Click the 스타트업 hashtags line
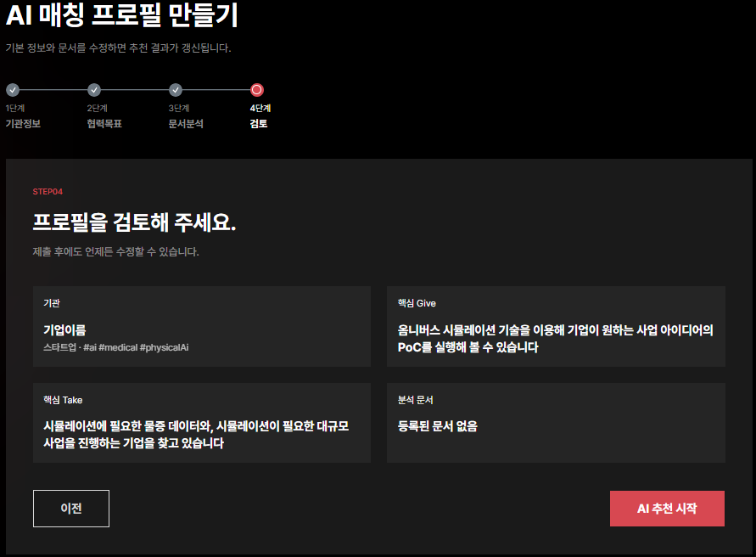Image resolution: width=756 pixels, height=557 pixels. pos(115,347)
